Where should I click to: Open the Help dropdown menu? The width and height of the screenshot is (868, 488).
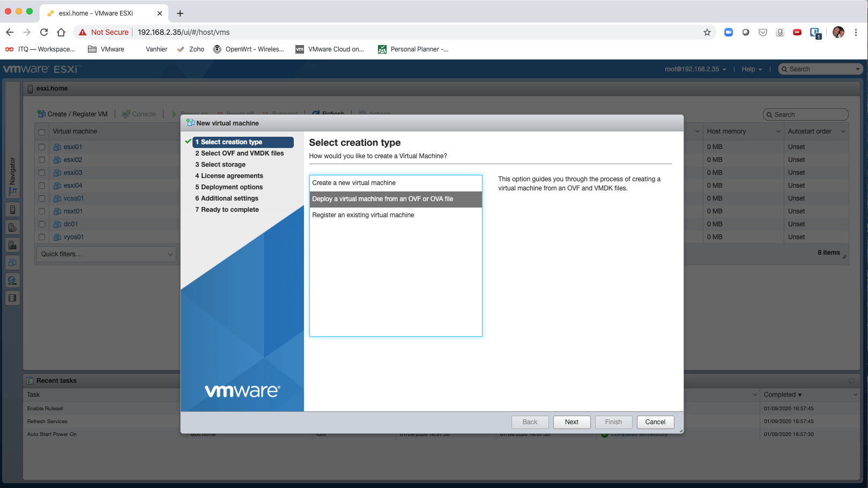click(752, 69)
